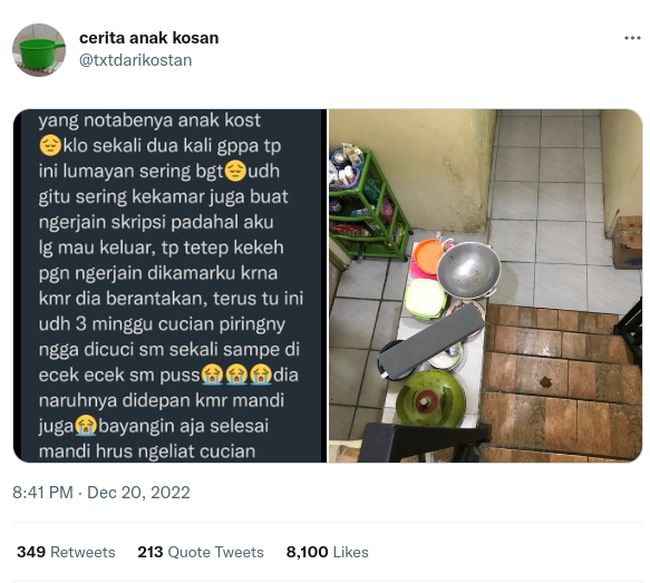Click the first pensive emoji in text
This screenshot has height=583, width=650.
pos(50,146)
